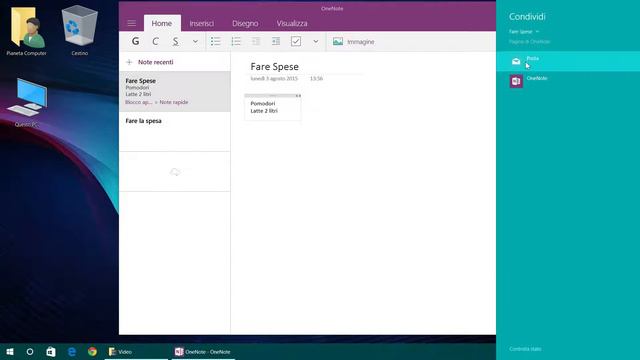Image resolution: width=640 pixels, height=360 pixels.
Task: Open the Visualizza tab
Action: (292, 23)
